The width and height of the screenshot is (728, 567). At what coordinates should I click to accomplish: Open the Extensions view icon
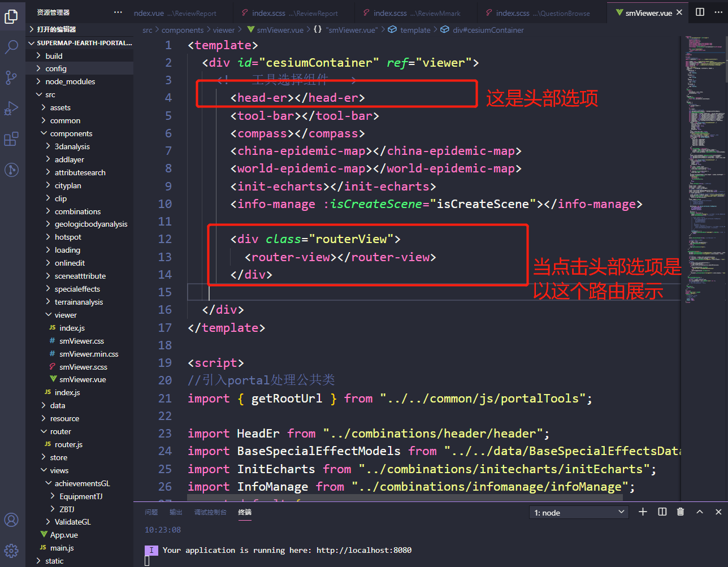click(11, 138)
